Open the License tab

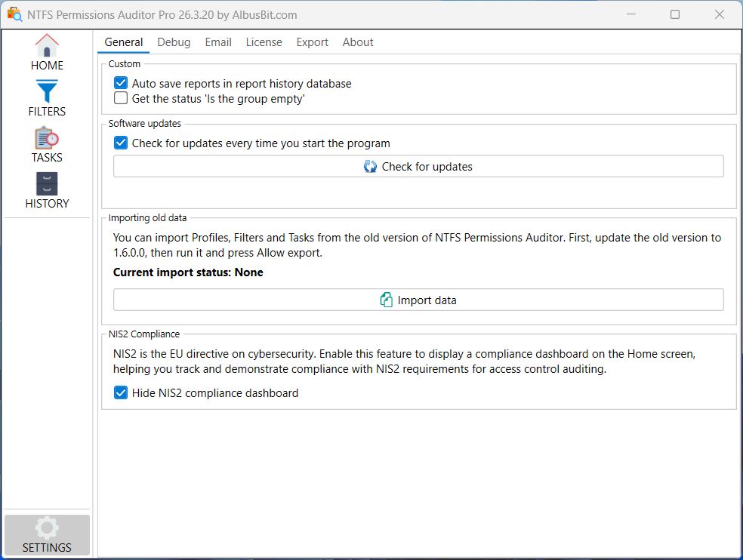(264, 42)
